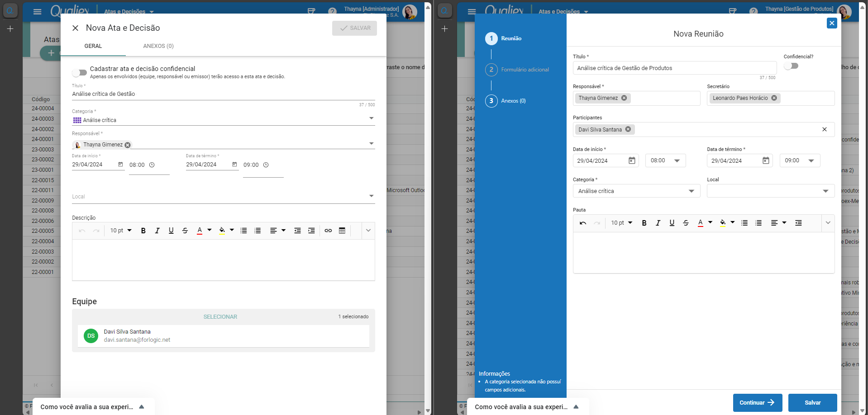Select Davi Silva Santana team member row
Screen dimensions: 868x415
[224, 336]
